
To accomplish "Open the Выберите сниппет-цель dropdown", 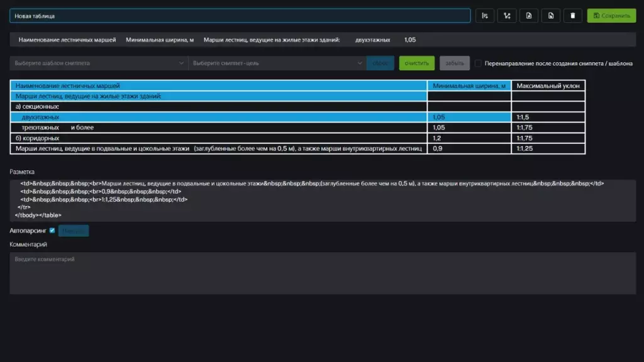I will pos(277,63).
